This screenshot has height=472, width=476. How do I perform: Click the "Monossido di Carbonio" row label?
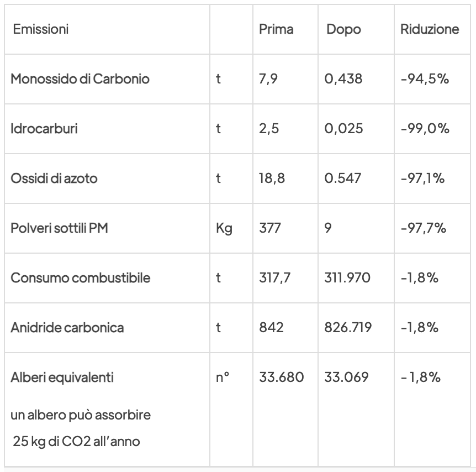[80, 79]
